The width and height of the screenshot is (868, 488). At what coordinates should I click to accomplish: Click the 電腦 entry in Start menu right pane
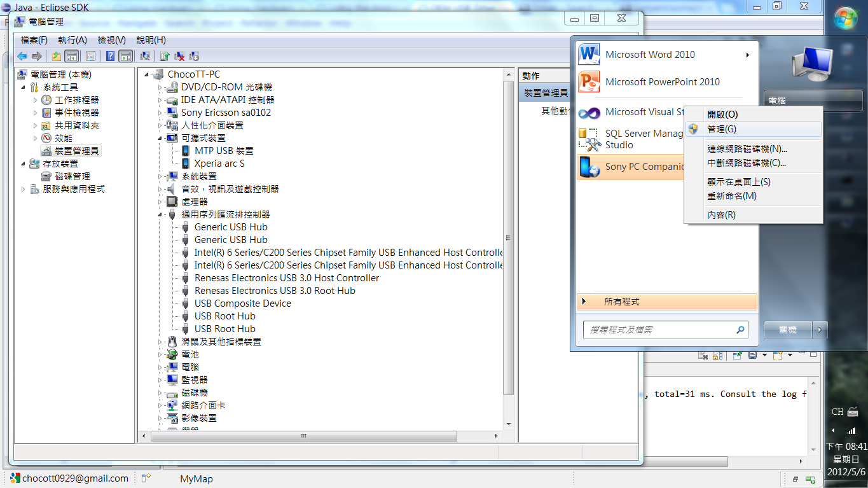click(813, 101)
